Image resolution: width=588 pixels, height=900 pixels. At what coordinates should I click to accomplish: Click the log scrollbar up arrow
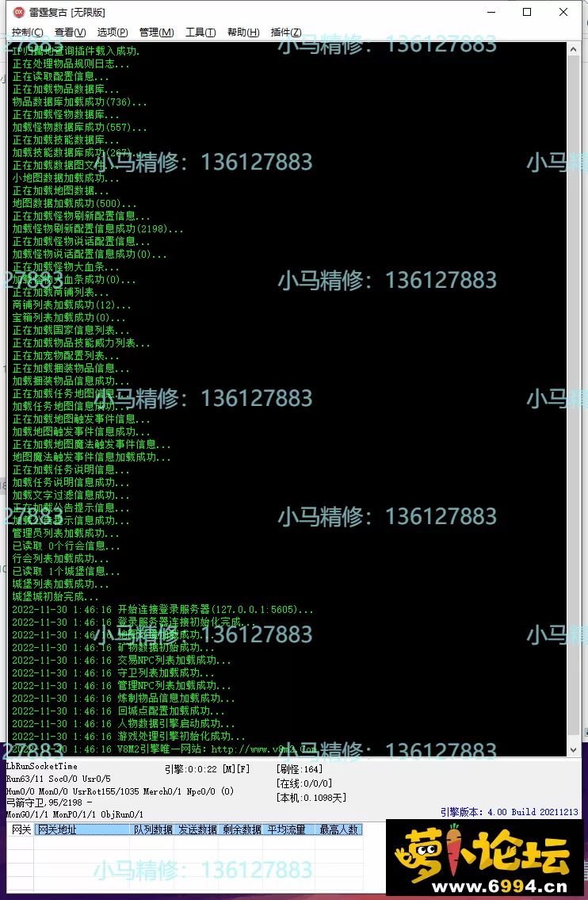click(x=573, y=50)
